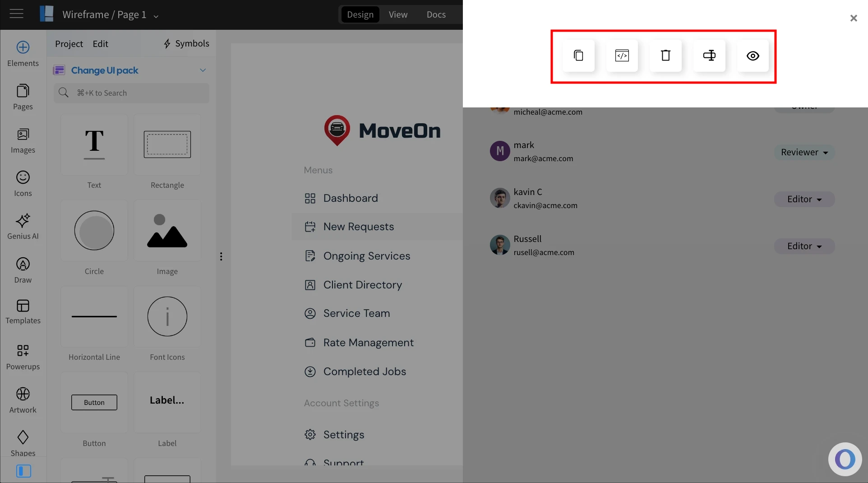Open the Pages panel
Viewport: 868px width, 483px height.
(x=23, y=96)
